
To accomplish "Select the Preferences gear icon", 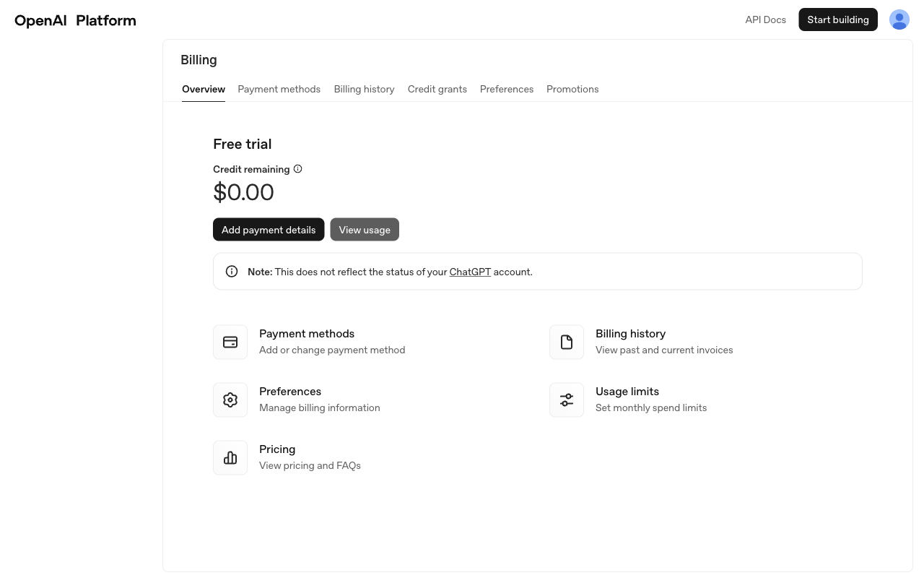I will 230,399.
